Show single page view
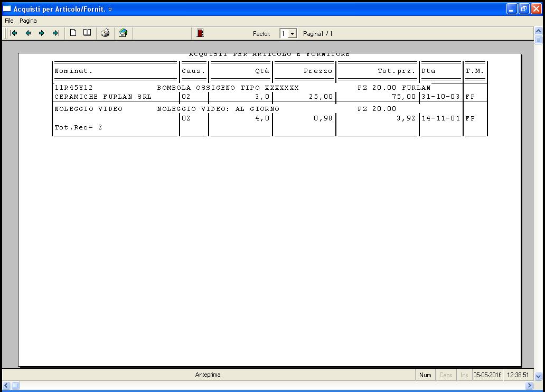The height and width of the screenshot is (392, 545). click(x=73, y=33)
